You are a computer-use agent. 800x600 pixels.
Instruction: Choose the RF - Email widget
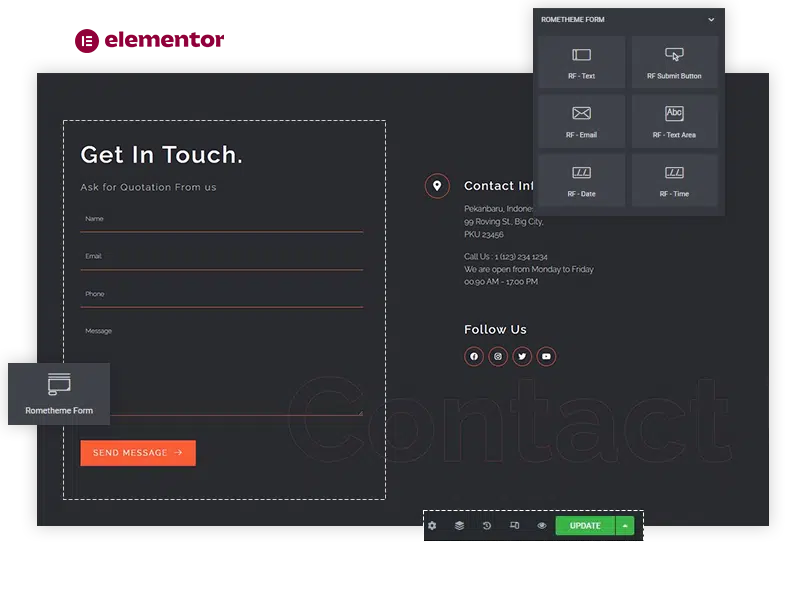pyautogui.click(x=581, y=121)
